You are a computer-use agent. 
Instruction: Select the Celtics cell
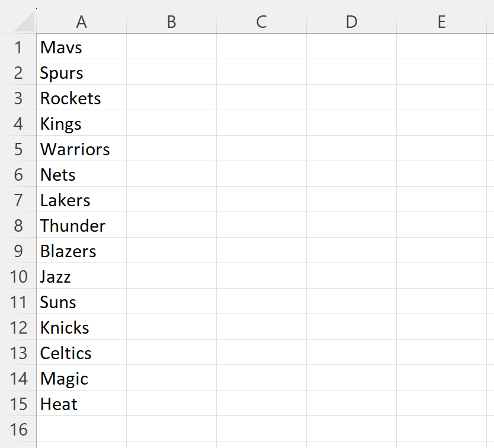click(x=82, y=353)
